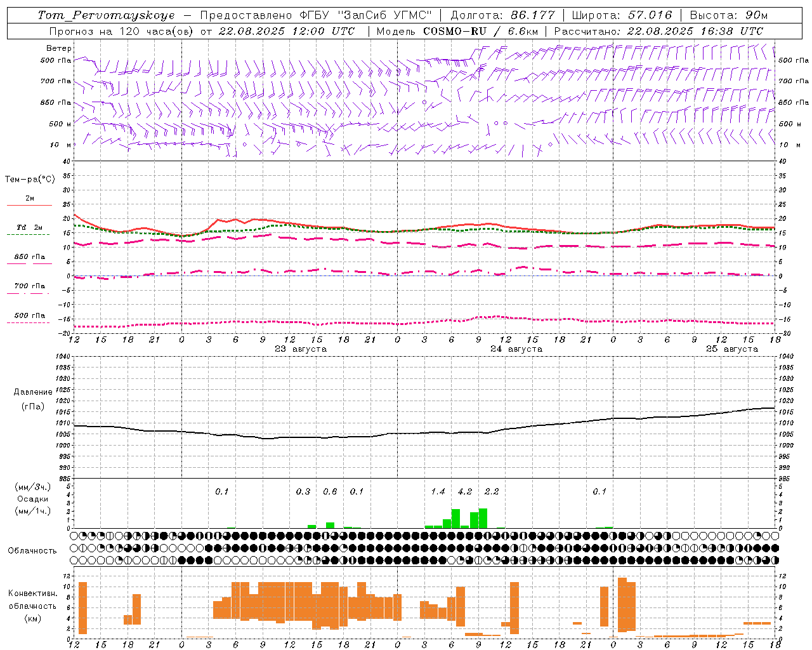Click the 700 гПа temperature legend entry
Viewport: 812px width, 650px height.
click(30, 286)
